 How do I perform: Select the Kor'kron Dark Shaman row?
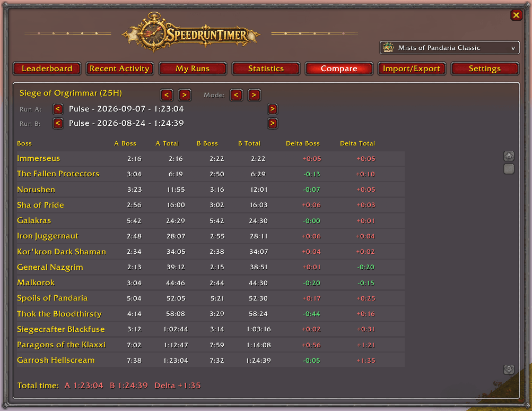tap(211, 252)
